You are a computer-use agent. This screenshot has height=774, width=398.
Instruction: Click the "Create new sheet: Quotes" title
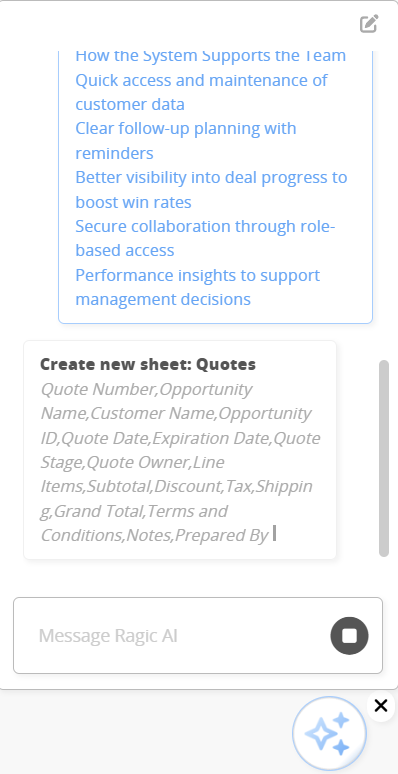[148, 364]
